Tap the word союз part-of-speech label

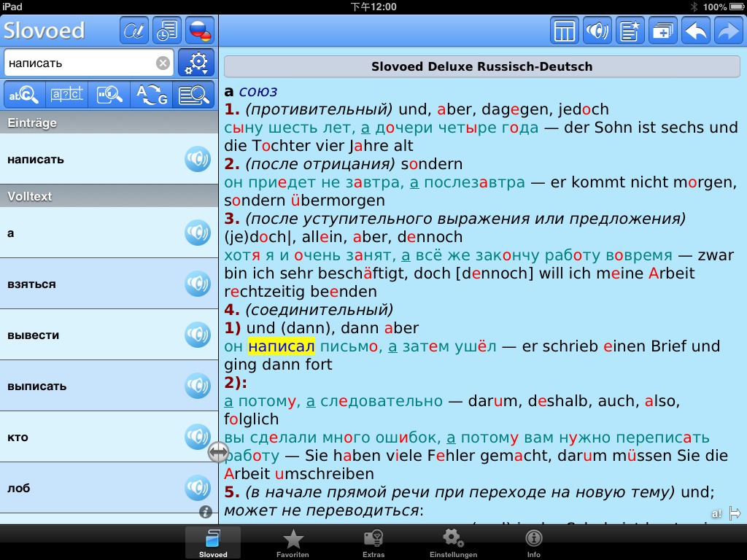[x=258, y=91]
